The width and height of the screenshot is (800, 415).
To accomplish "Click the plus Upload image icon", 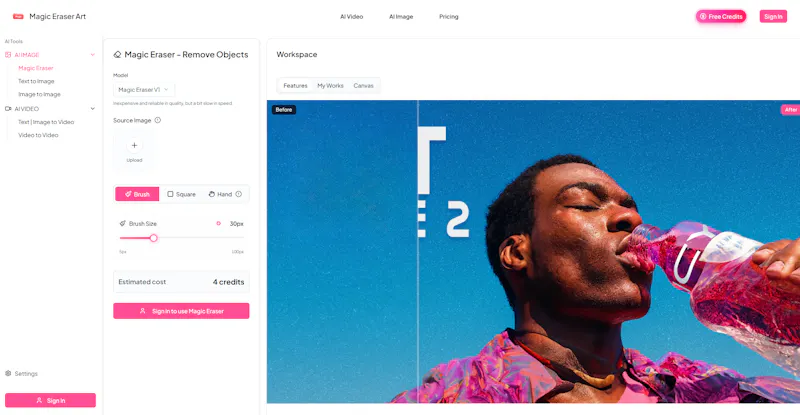I will pyautogui.click(x=134, y=145).
